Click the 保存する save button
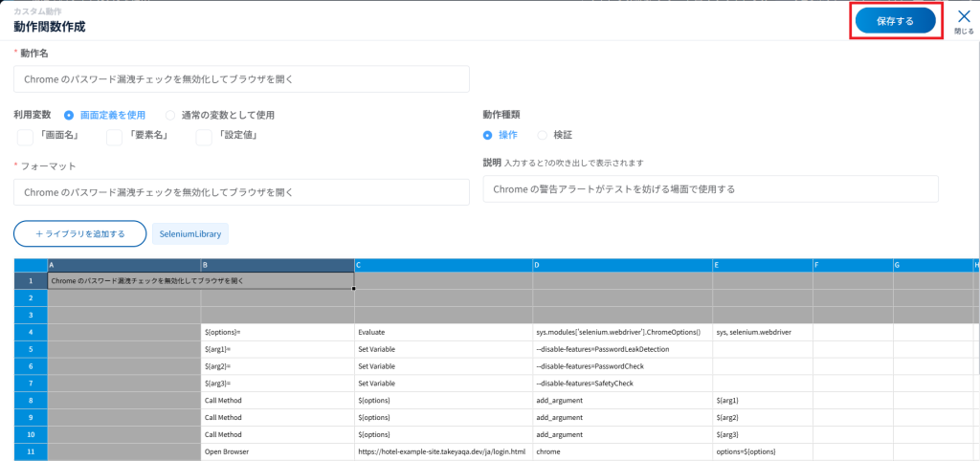This screenshot has width=980, height=461. (x=894, y=21)
